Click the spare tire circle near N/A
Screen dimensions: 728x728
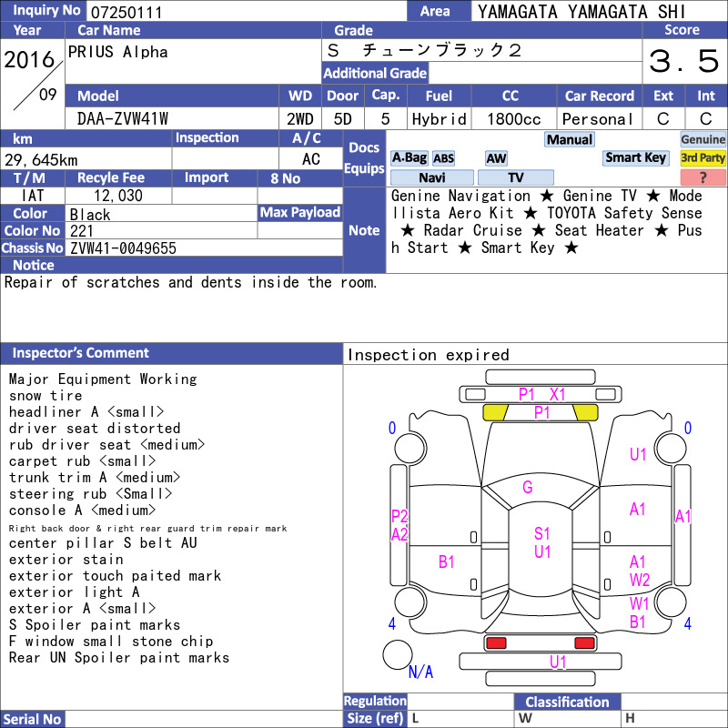pyautogui.click(x=398, y=654)
